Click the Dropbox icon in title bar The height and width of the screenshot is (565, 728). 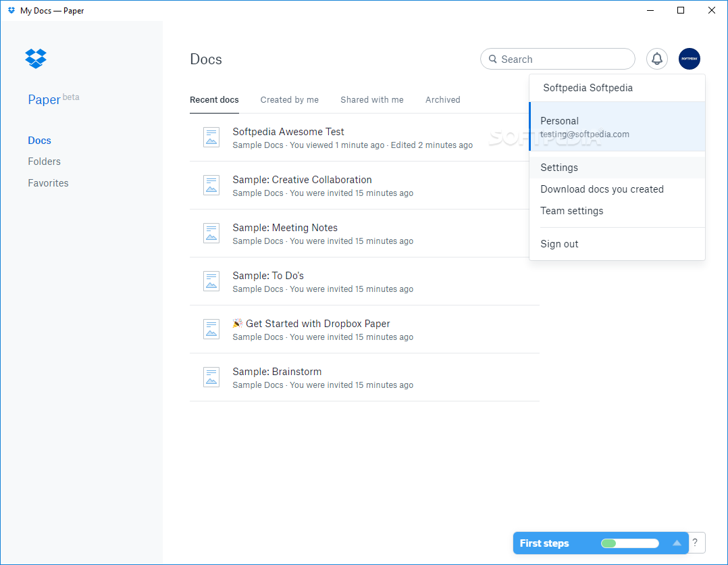pyautogui.click(x=11, y=10)
